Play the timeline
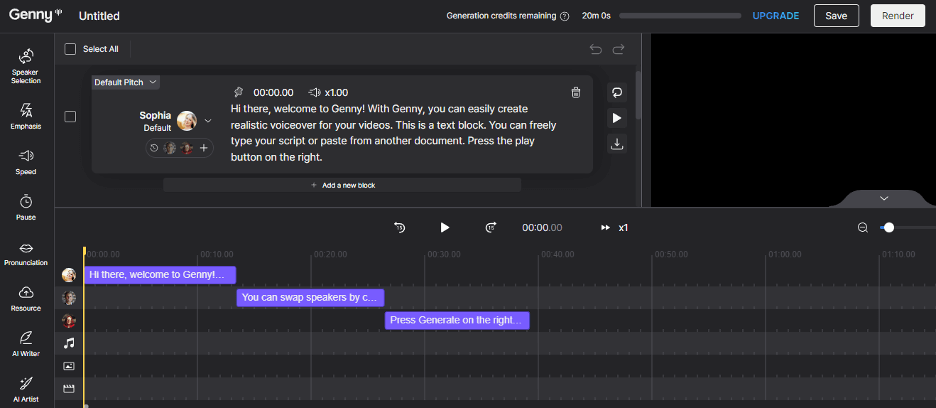936x408 pixels. coord(444,227)
